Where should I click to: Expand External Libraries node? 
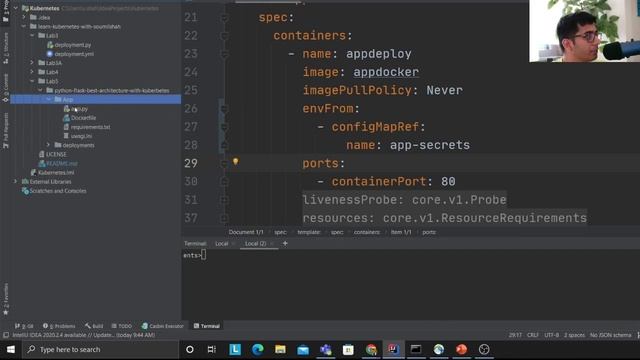(x=16, y=181)
